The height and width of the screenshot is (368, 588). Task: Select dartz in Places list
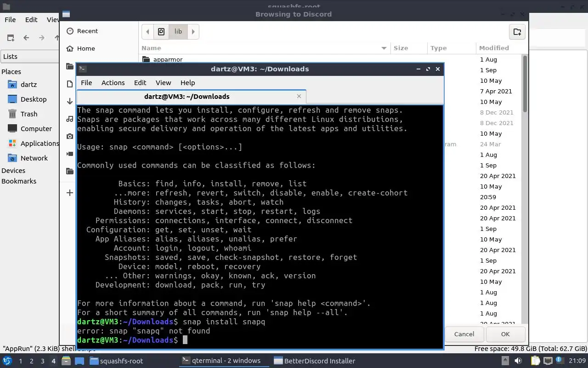[28, 85]
